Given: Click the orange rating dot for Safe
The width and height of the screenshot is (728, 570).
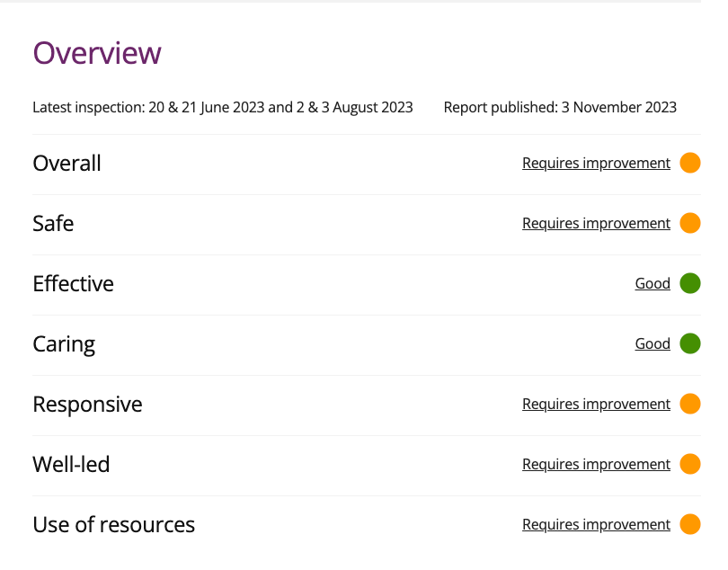Looking at the screenshot, I should pyautogui.click(x=689, y=223).
